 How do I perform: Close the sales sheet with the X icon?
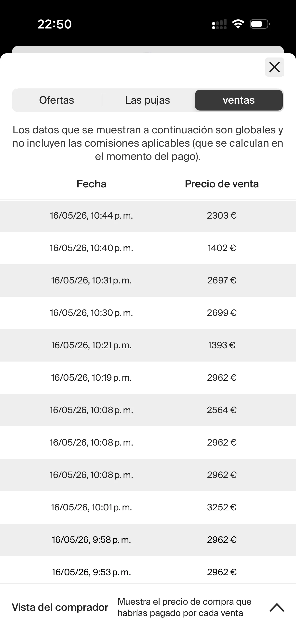[x=274, y=67]
